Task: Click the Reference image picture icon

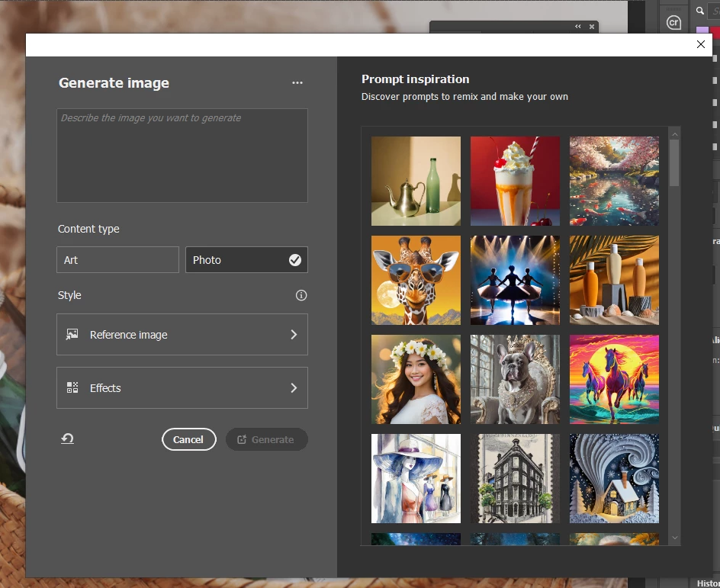Action: coord(72,334)
